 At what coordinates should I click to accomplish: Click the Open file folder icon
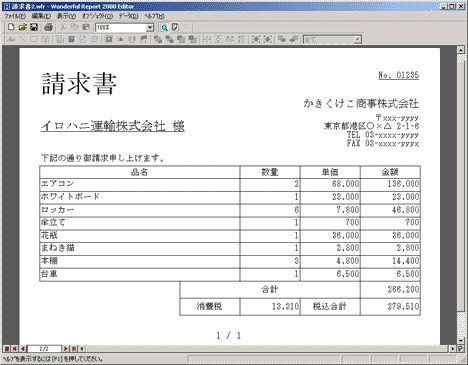pyautogui.click(x=22, y=27)
